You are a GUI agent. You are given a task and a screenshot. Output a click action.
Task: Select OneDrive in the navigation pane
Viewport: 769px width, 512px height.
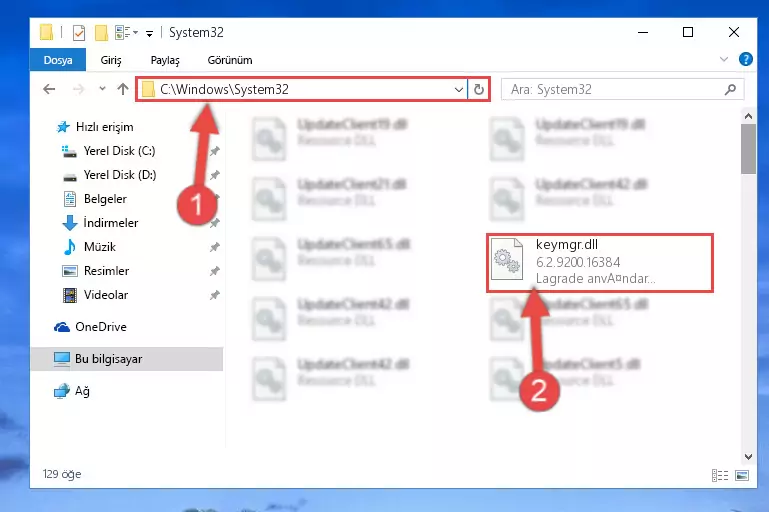click(101, 327)
